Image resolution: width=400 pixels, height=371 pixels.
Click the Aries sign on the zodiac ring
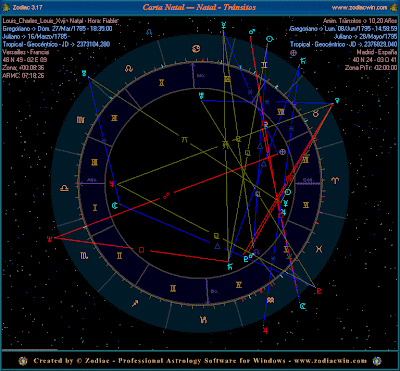(335, 180)
